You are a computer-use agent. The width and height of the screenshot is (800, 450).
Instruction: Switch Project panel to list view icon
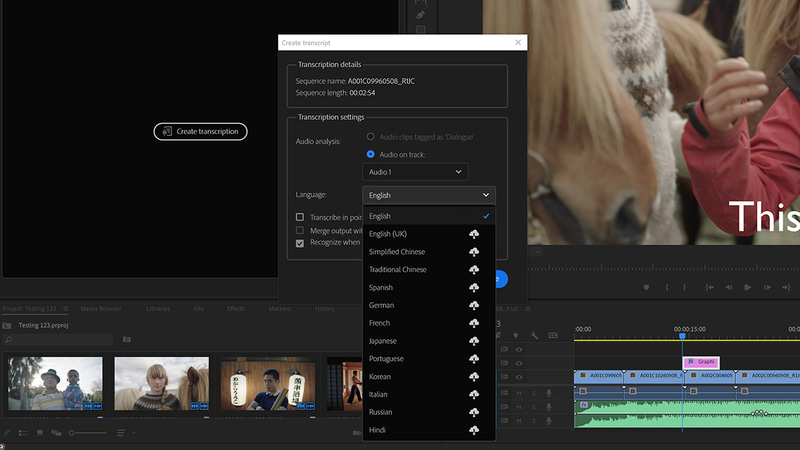tap(23, 433)
